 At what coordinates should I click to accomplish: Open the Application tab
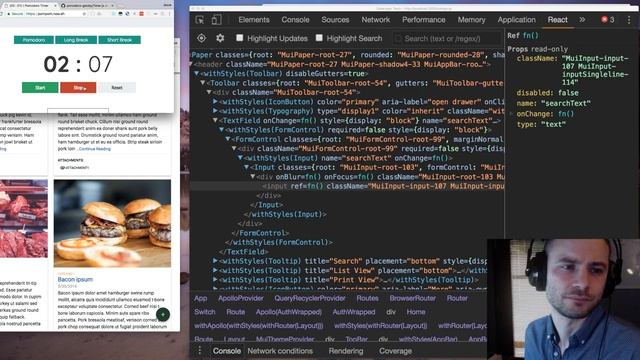click(x=516, y=20)
